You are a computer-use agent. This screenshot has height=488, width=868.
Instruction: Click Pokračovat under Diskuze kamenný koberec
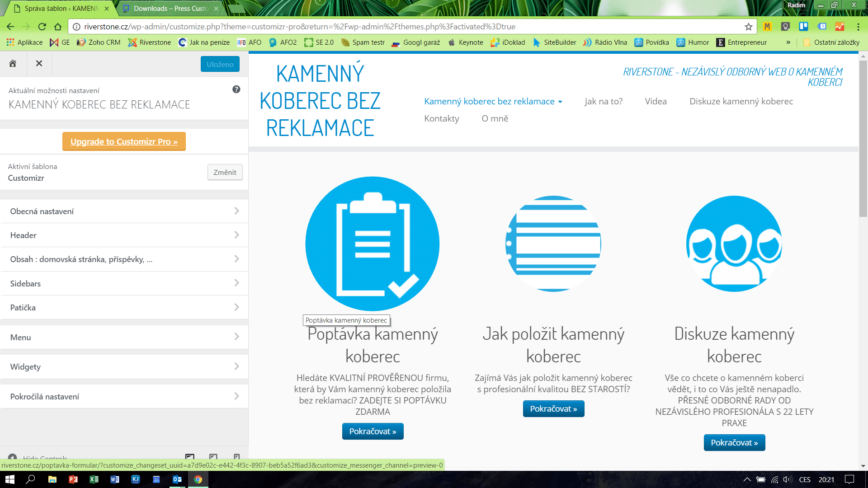point(734,442)
